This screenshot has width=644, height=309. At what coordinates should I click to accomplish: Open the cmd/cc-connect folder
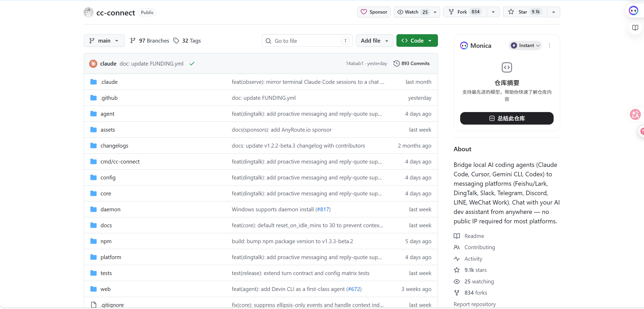click(120, 162)
